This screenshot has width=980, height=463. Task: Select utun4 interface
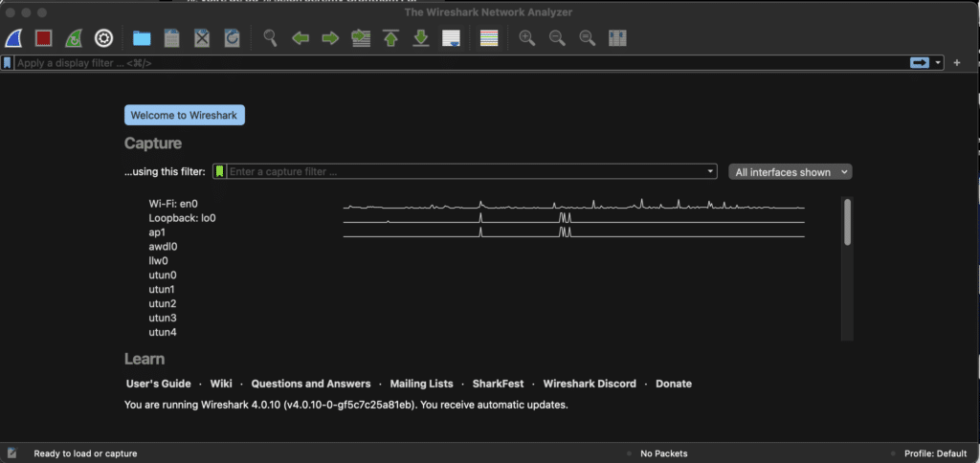click(x=163, y=332)
